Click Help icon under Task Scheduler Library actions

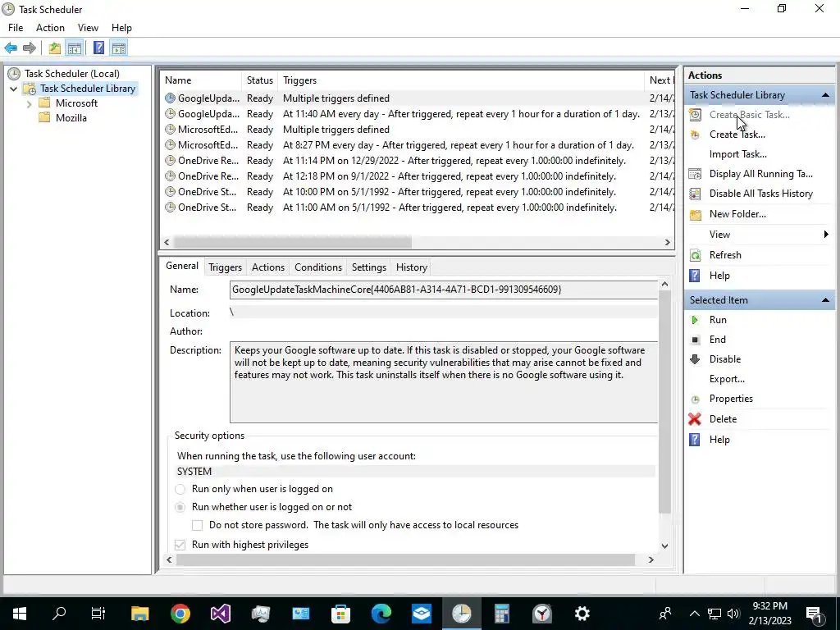(695, 276)
